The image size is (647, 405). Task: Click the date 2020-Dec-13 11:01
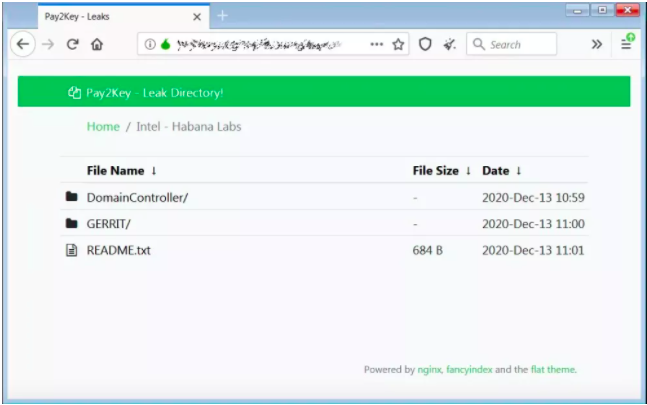533,250
